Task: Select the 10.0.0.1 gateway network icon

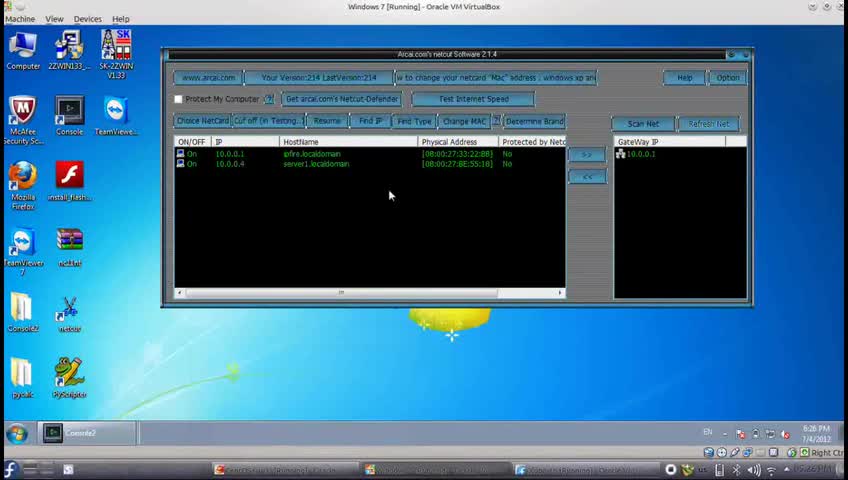Action: tap(620, 154)
